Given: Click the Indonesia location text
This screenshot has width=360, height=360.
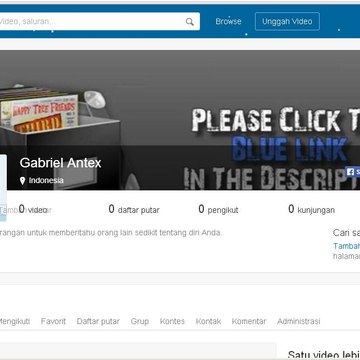Looking at the screenshot, I should click(46, 181).
